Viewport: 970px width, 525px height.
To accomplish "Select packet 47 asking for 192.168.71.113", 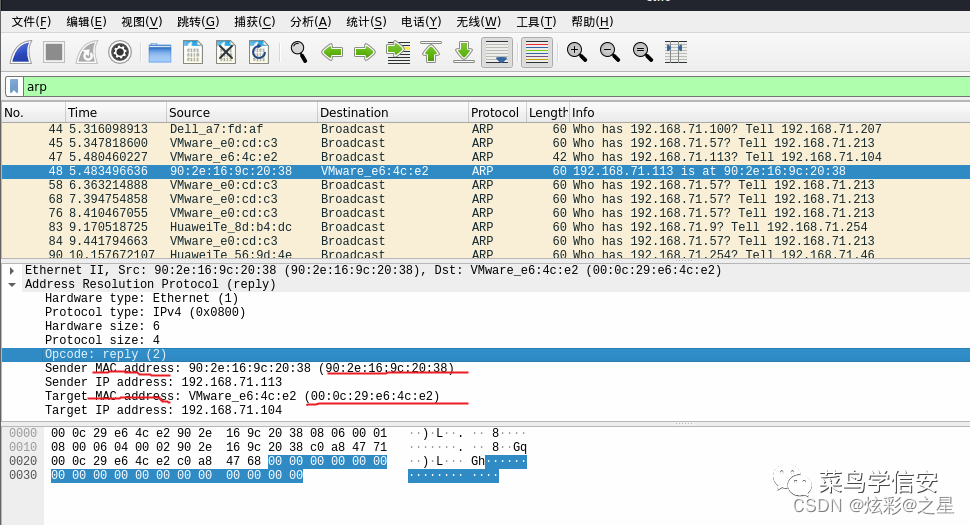I will [x=486, y=157].
